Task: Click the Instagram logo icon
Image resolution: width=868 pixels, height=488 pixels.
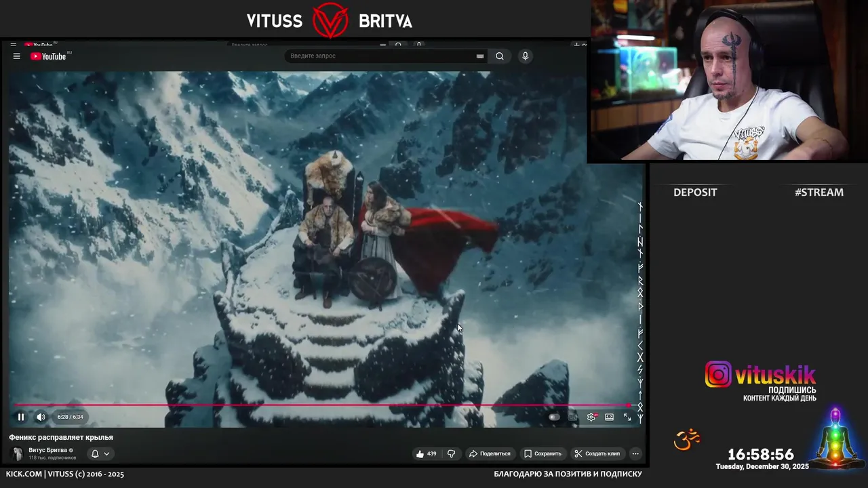Action: [718, 374]
